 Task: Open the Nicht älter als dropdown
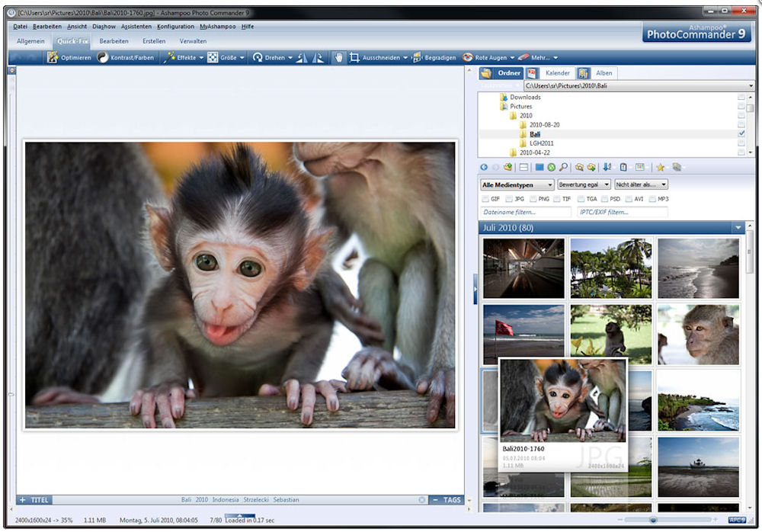pyautogui.click(x=642, y=184)
